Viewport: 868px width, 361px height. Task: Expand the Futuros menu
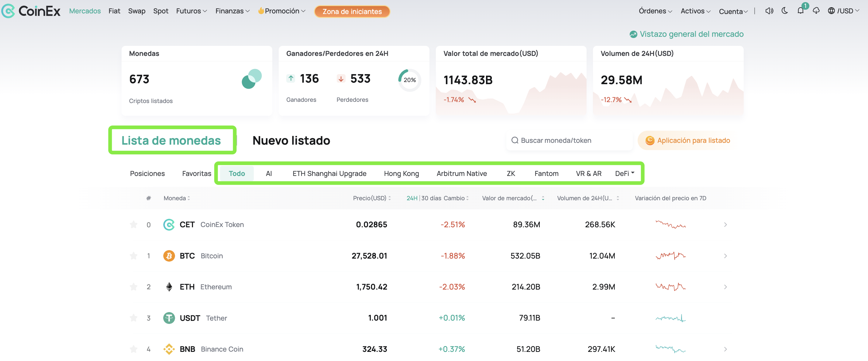[x=191, y=11]
